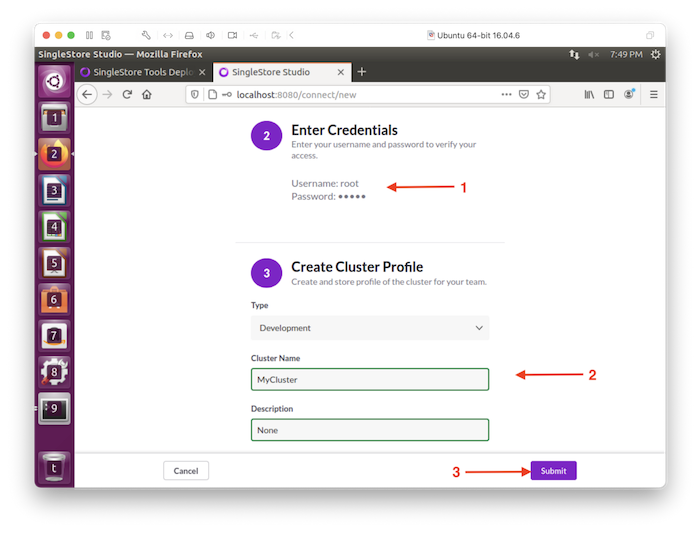Click the Firefox back arrow button
Screen dimensions: 700x533
tap(87, 95)
